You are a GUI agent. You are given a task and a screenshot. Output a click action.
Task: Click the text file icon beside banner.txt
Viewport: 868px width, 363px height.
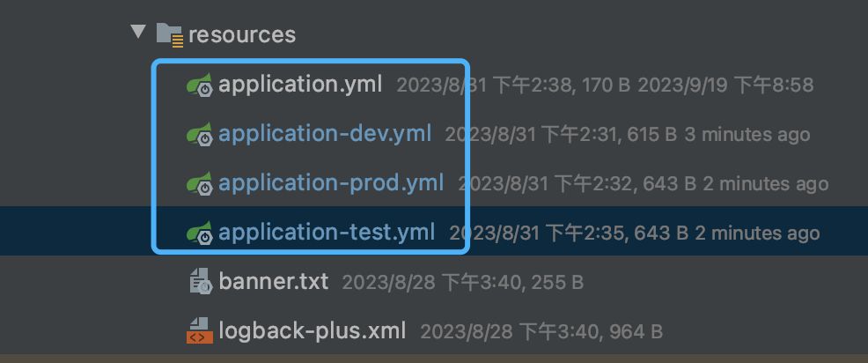(x=201, y=281)
